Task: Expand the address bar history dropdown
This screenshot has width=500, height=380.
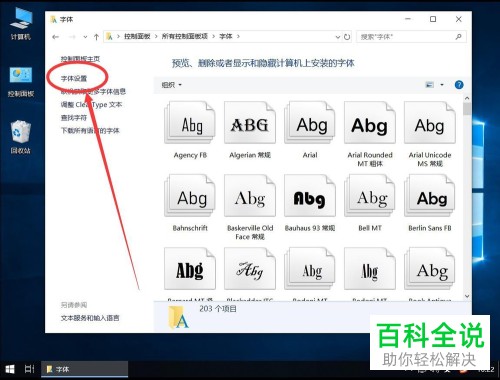Action: coord(338,37)
